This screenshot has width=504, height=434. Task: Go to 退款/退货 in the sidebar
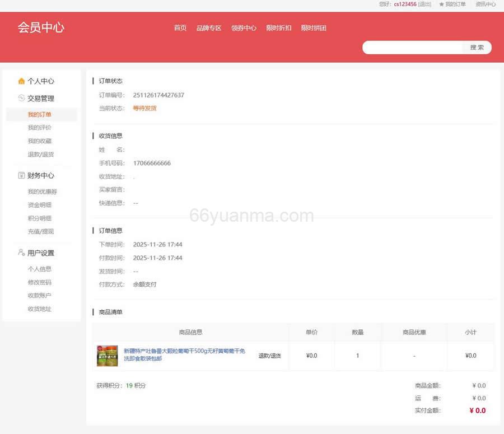[x=41, y=154]
